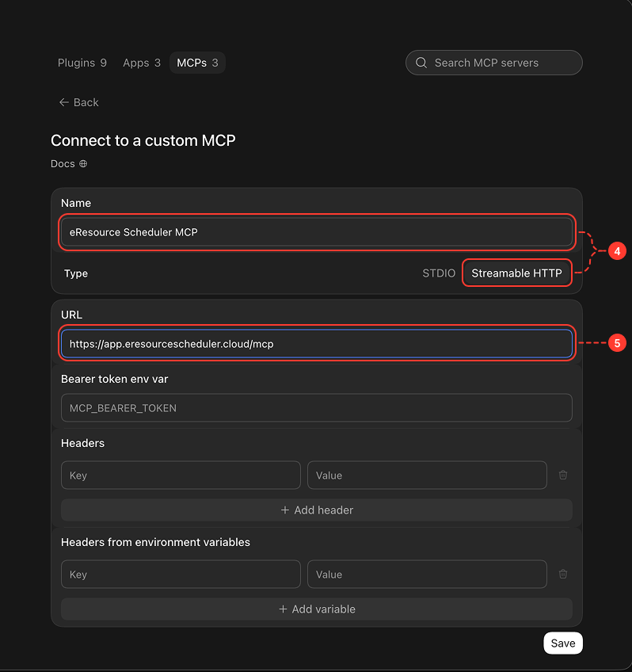
Task: Click the environment variables Value field
Action: [x=427, y=574]
